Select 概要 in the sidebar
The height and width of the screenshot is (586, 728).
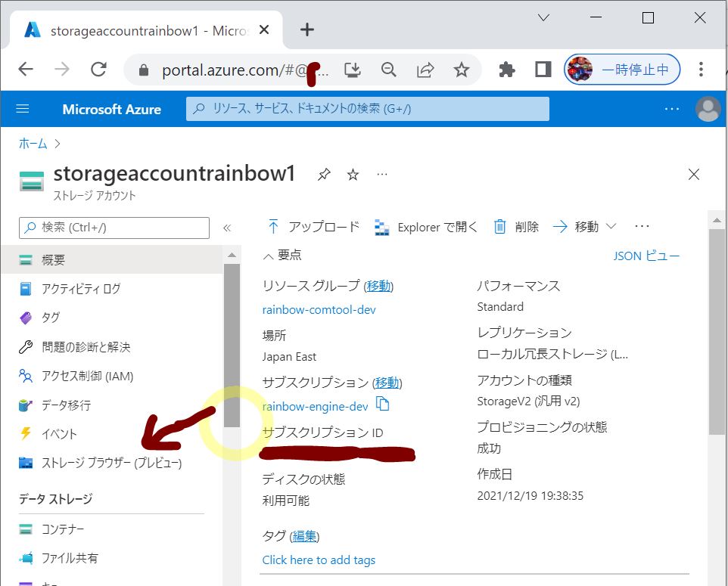[x=111, y=260]
